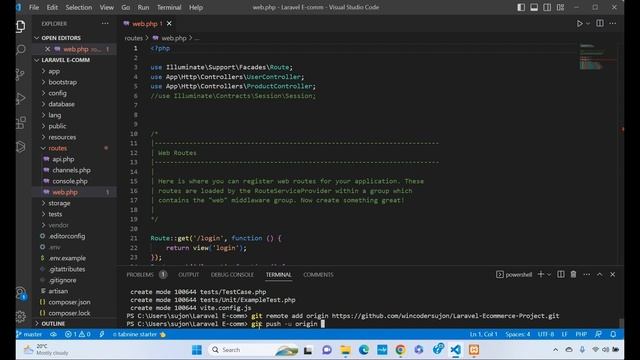The height and width of the screenshot is (360, 640).
Task: Close the web.php editor tab
Action: pos(169,24)
